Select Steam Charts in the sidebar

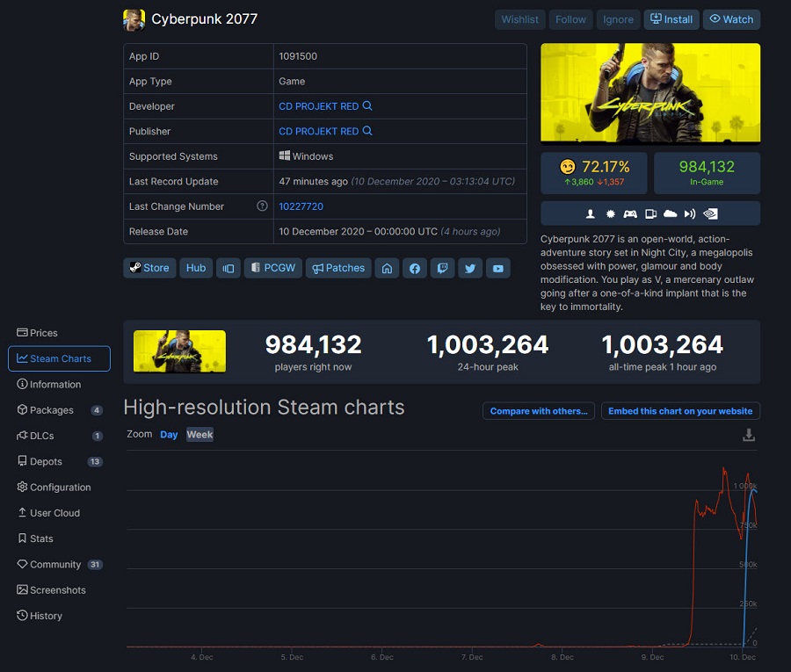pyautogui.click(x=60, y=358)
